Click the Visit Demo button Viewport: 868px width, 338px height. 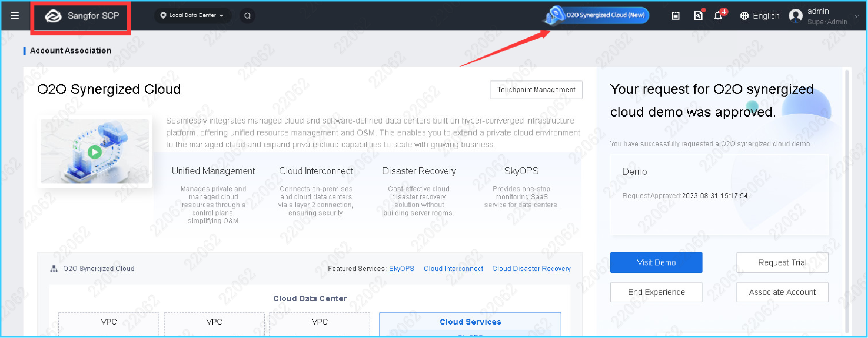[x=656, y=262]
